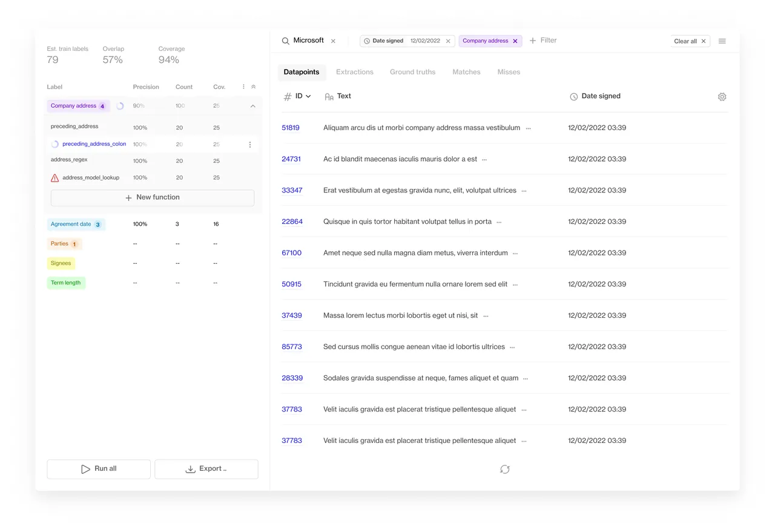Screen dimensions: 775x532
Task: Click the Clear all button
Action: coord(690,41)
